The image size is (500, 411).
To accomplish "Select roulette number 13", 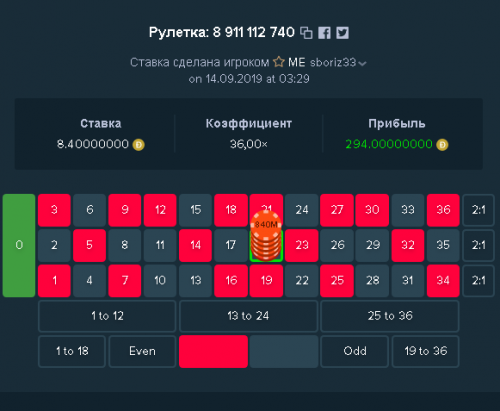I will pyautogui.click(x=195, y=281).
